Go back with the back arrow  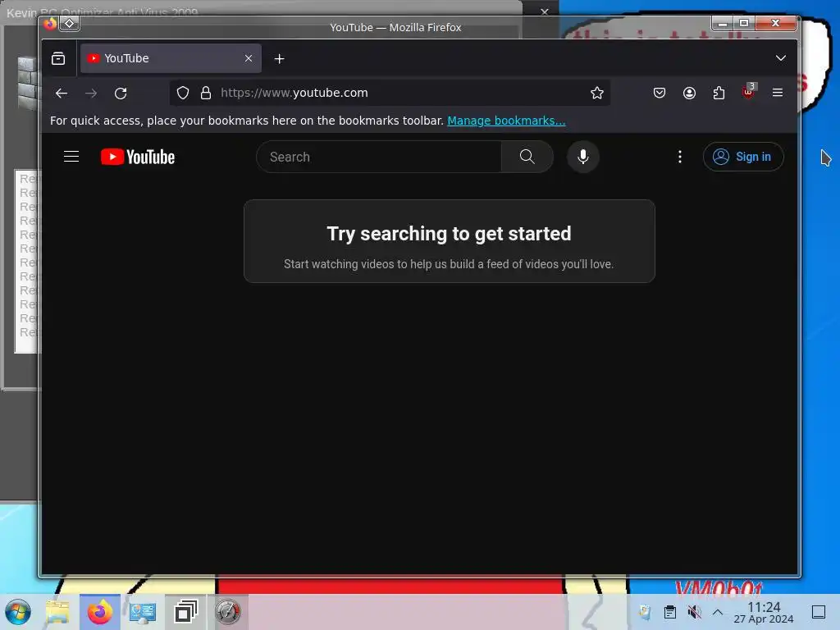pyautogui.click(x=62, y=94)
